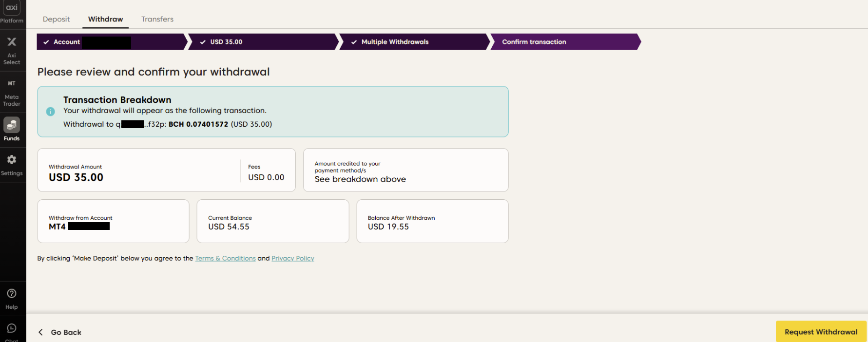This screenshot has height=342, width=868.
Task: Open the Terms & Conditions link
Action: 225,259
